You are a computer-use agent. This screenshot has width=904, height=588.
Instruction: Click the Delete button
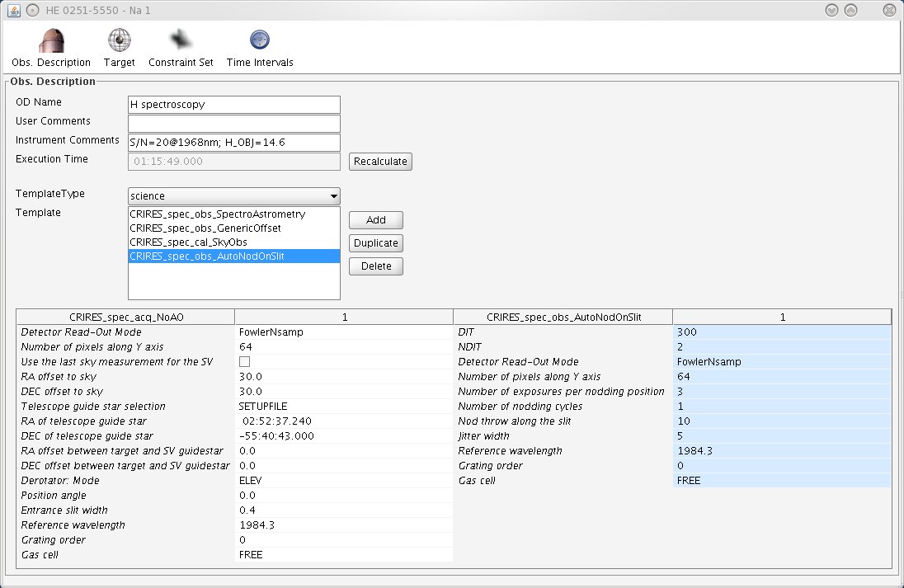click(x=376, y=266)
